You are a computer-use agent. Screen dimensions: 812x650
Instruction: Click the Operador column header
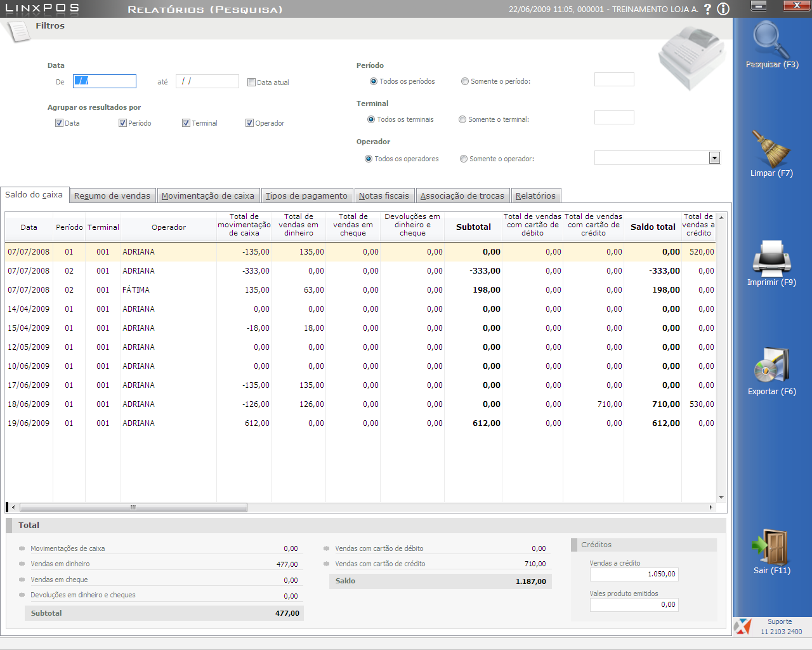coord(168,227)
